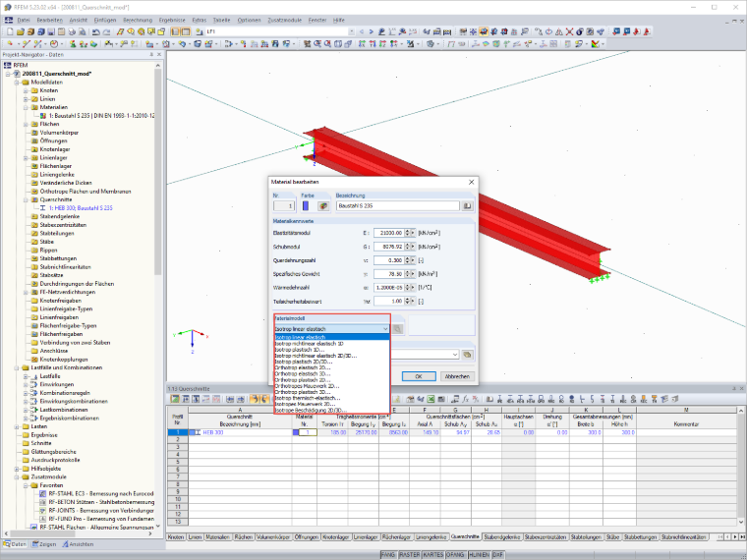747x560 pixels.
Task: Toggle OFANG in status bar
Action: 455,555
